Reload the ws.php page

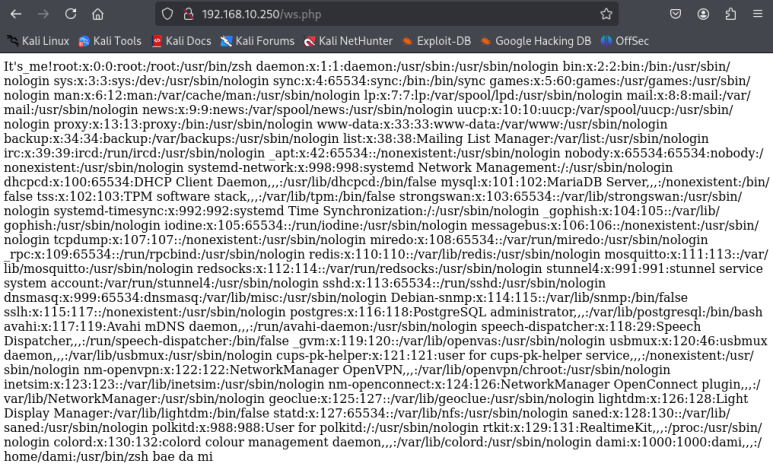pos(70,14)
